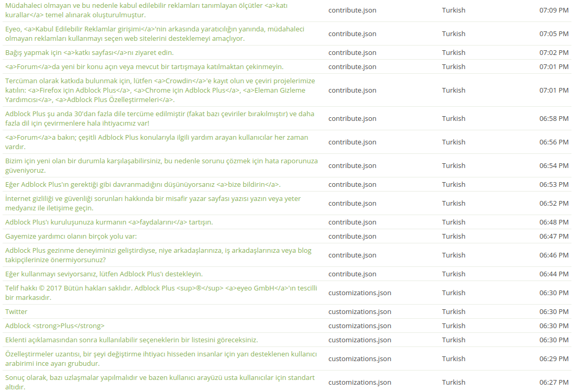Open the 'Twitter' translation entry

click(x=16, y=311)
